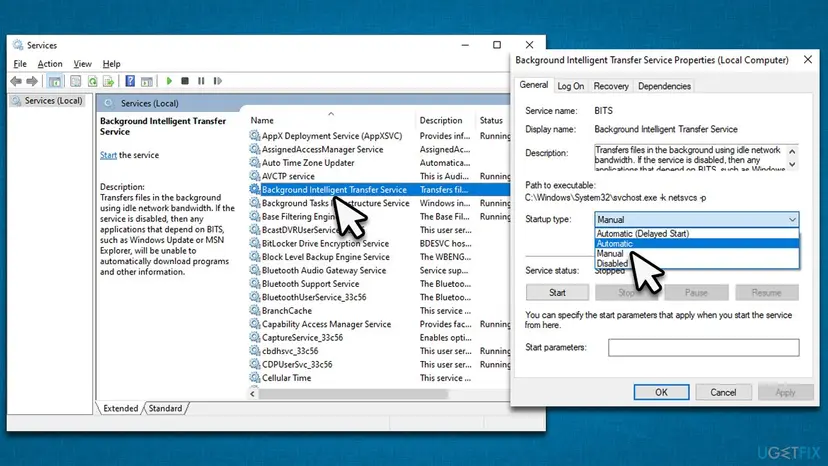Click the Start Service play icon

(169, 81)
